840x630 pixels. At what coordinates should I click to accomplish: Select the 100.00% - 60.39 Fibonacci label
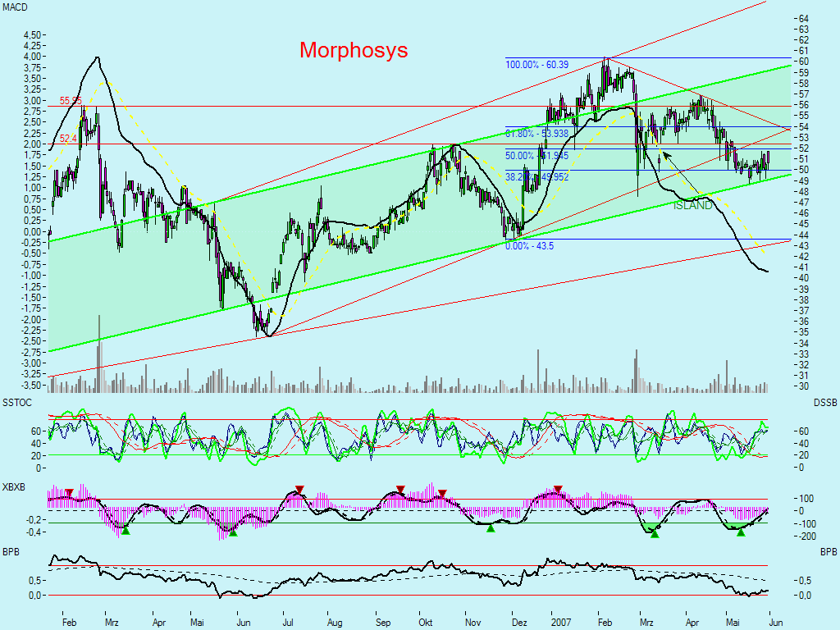[x=536, y=65]
